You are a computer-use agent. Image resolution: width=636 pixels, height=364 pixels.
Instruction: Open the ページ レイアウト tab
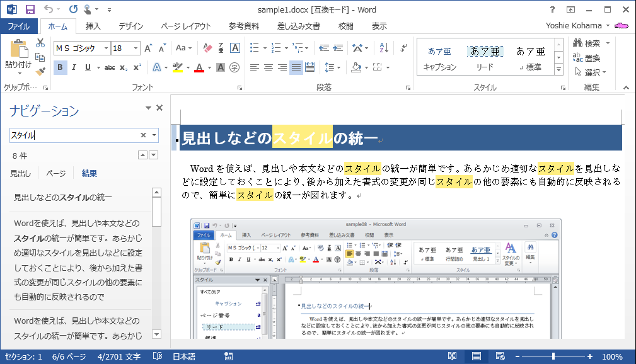(186, 26)
